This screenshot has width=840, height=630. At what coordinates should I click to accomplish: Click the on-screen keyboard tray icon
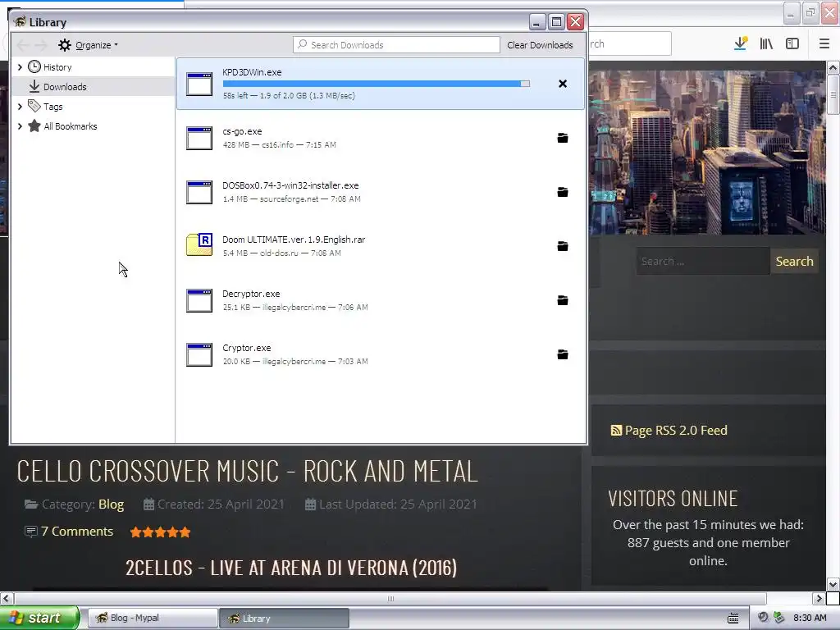[733, 619]
